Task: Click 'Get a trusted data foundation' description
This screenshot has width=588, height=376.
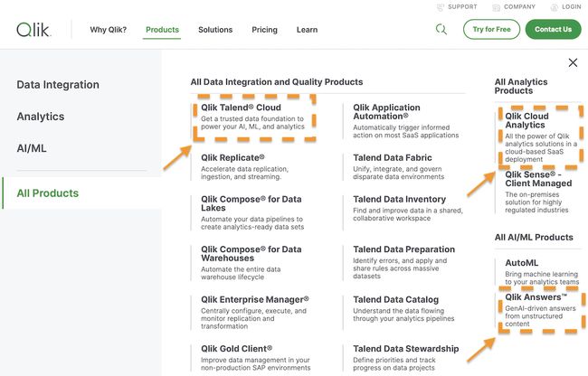Action: click(252, 122)
